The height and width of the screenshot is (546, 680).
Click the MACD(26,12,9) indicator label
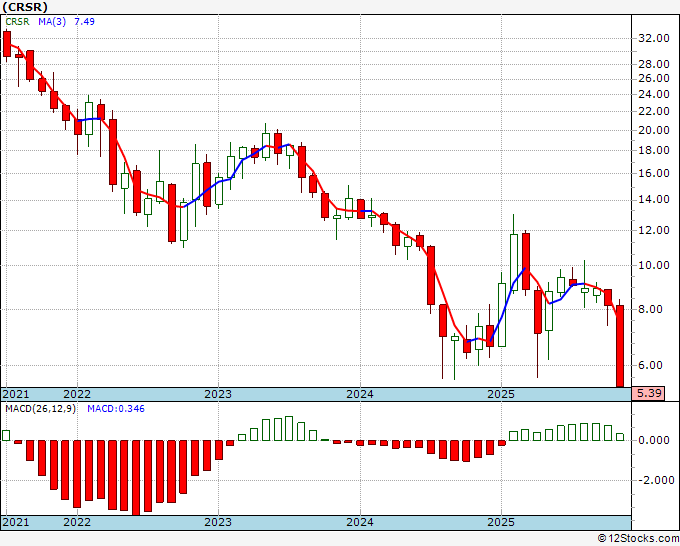point(40,409)
